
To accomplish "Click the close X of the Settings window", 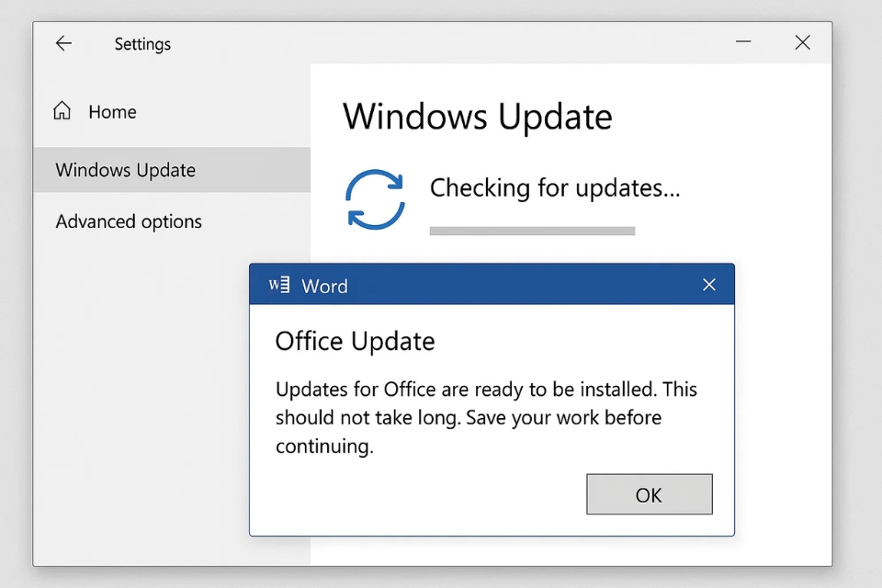I will pyautogui.click(x=802, y=42).
